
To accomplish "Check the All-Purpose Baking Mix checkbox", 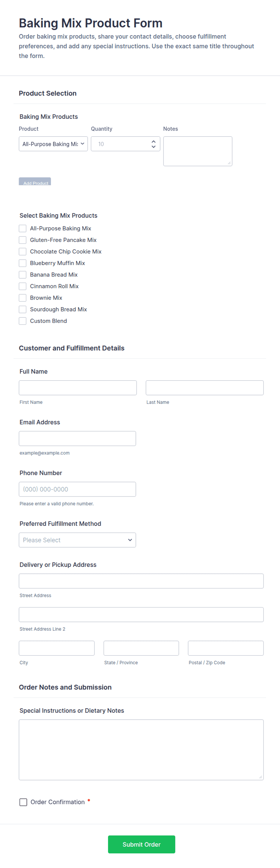I will [x=23, y=228].
